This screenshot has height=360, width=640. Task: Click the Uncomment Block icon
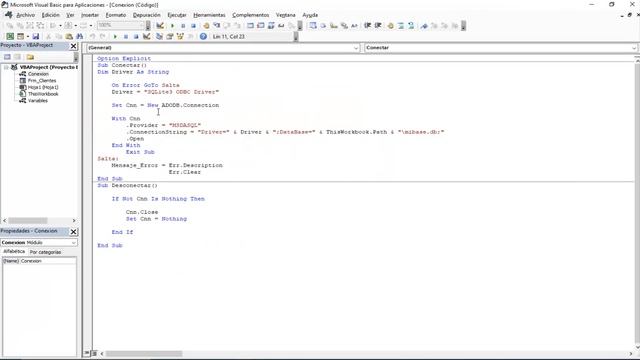(x=411, y=25)
